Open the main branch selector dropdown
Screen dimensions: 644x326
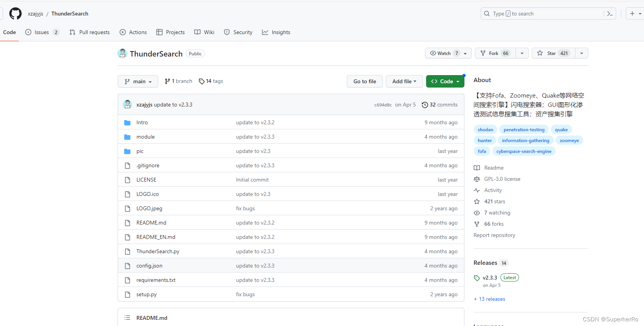(138, 81)
